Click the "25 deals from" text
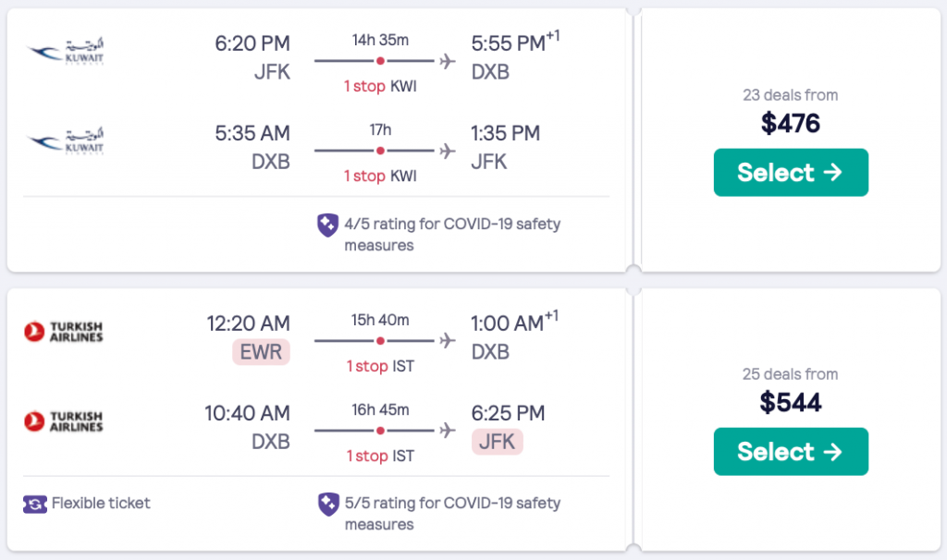This screenshot has width=947, height=560. click(791, 374)
